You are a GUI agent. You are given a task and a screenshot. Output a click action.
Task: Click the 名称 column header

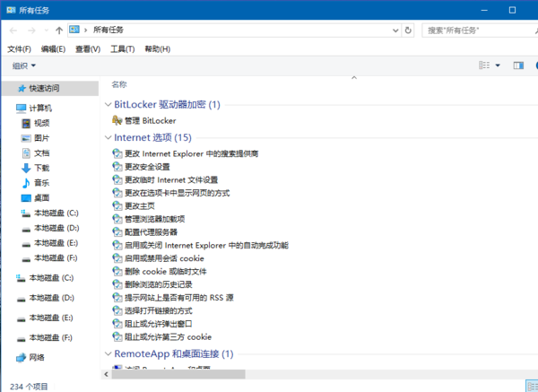point(119,84)
